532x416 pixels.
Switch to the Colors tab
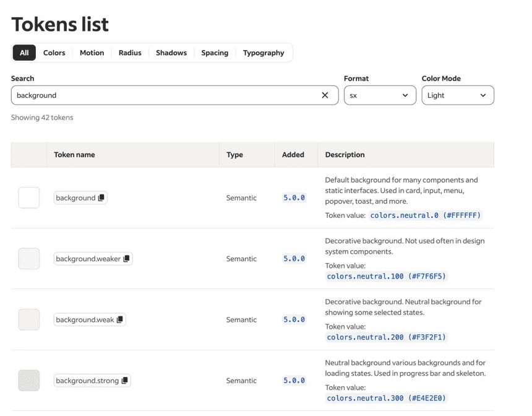54,53
